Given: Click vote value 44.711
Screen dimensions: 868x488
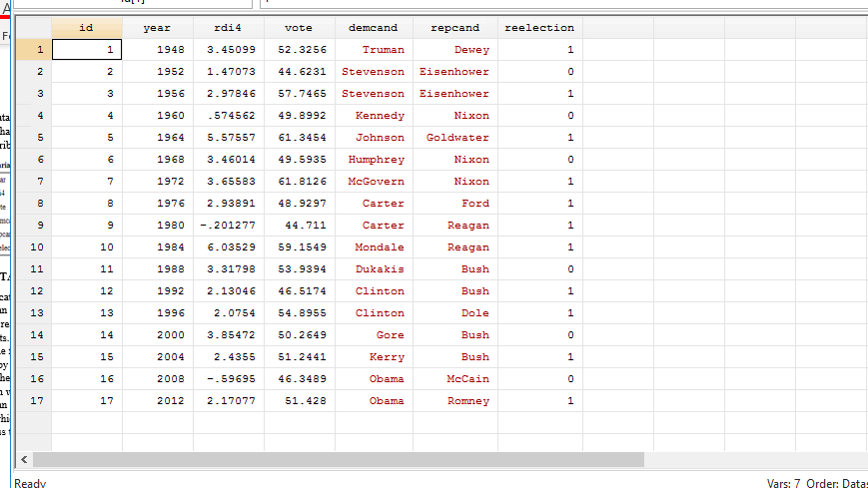Looking at the screenshot, I should [x=300, y=226].
